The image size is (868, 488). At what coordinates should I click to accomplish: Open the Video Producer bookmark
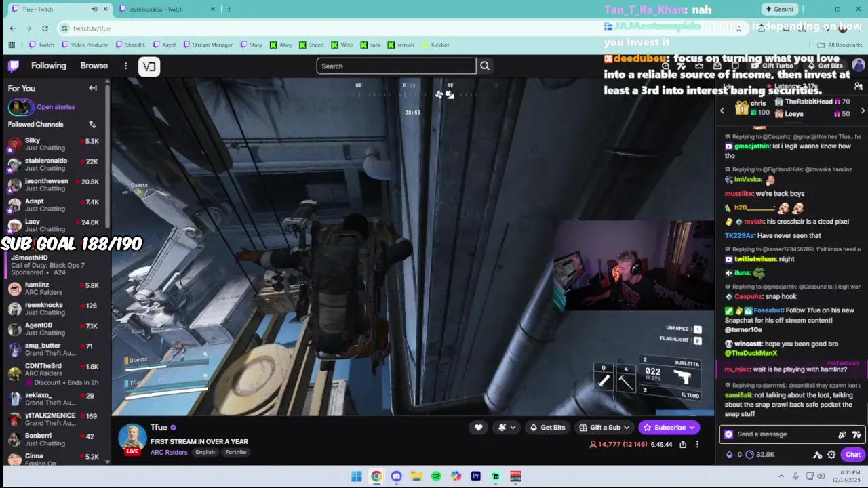[85, 45]
